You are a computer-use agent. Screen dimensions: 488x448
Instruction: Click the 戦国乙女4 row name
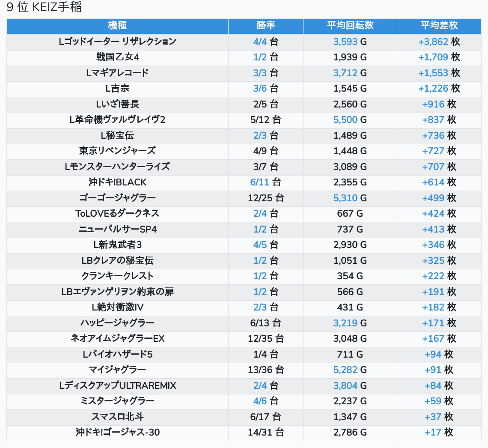point(117,57)
